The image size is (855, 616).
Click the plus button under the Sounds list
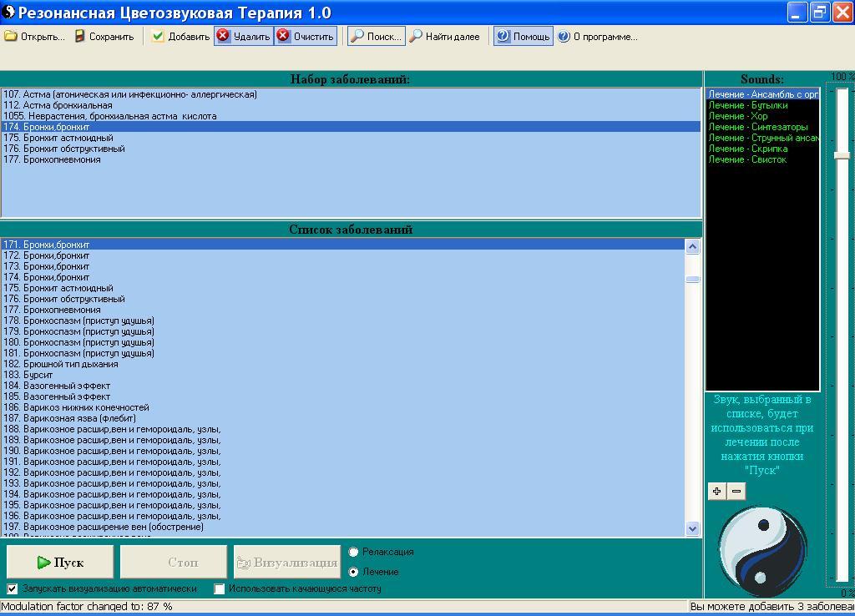pos(716,491)
